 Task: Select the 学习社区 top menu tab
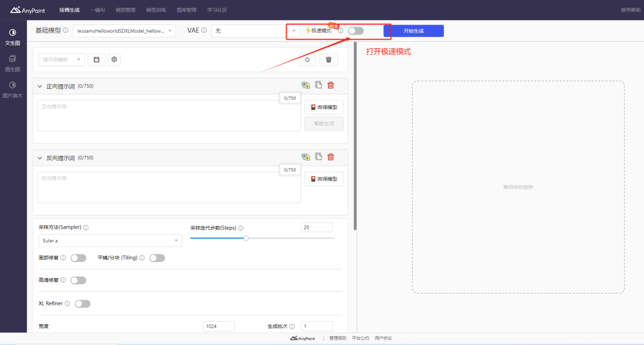coord(217,10)
